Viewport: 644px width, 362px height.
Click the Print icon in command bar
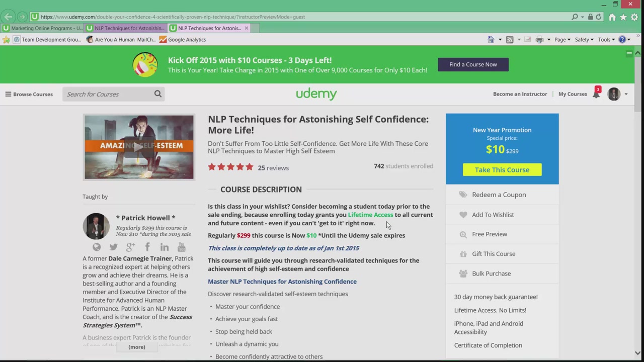[539, 40]
